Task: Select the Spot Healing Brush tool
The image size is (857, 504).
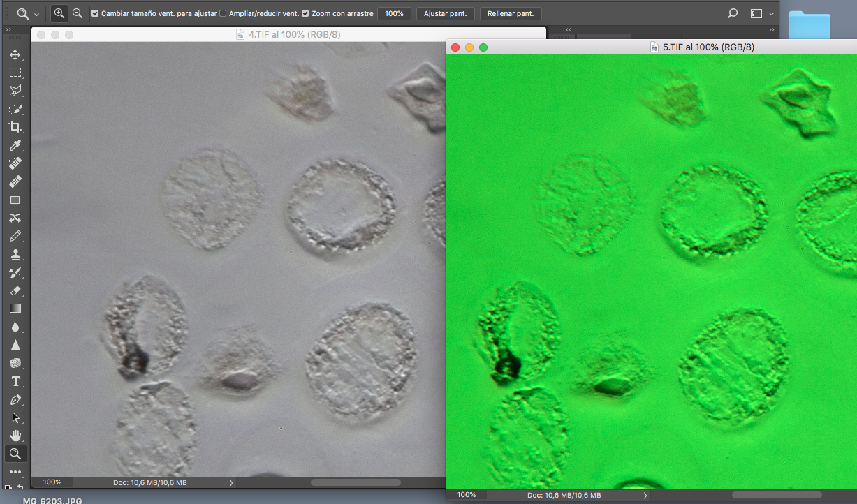Action: 15,163
